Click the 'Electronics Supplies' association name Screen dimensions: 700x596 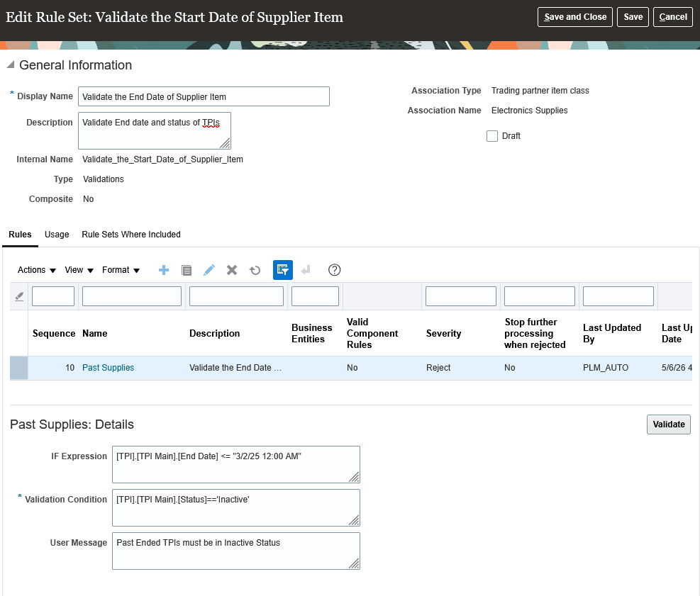(x=530, y=110)
